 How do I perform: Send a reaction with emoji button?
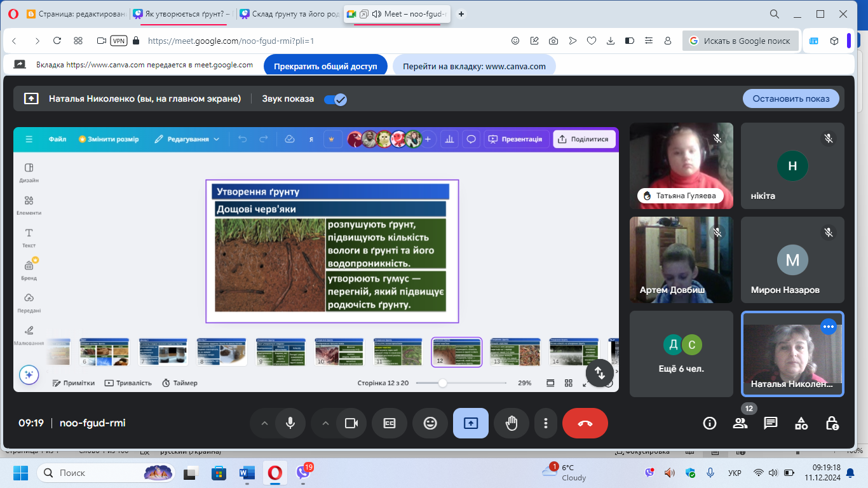tap(430, 423)
